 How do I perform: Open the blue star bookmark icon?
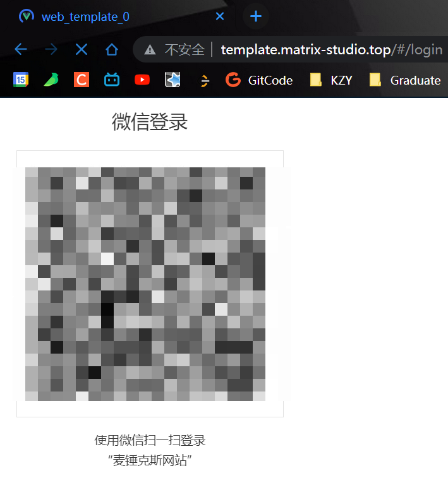tap(173, 80)
